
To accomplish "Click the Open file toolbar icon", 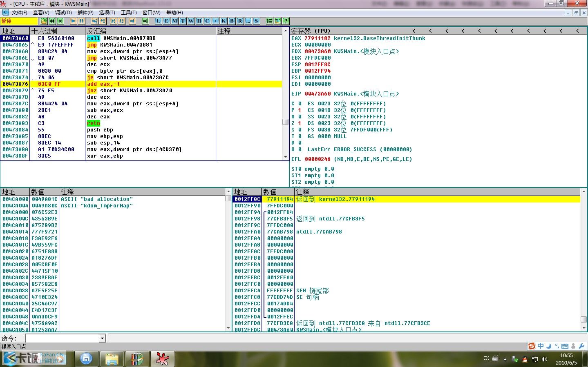I will tap(44, 21).
